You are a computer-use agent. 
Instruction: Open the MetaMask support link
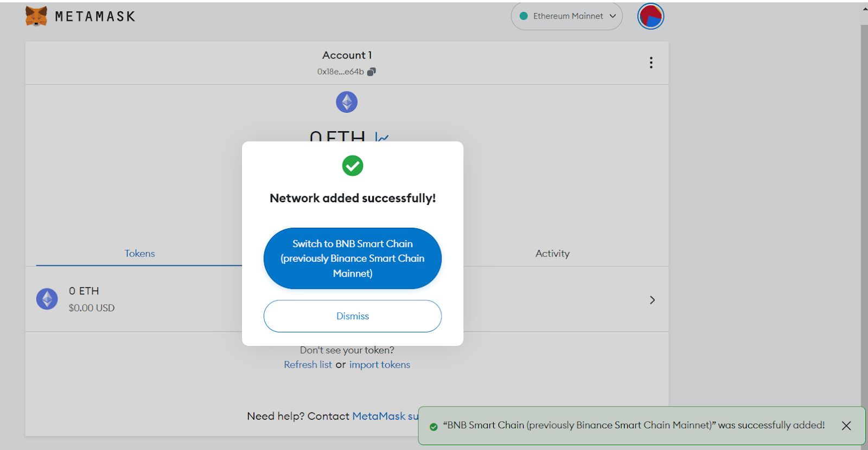click(x=385, y=416)
